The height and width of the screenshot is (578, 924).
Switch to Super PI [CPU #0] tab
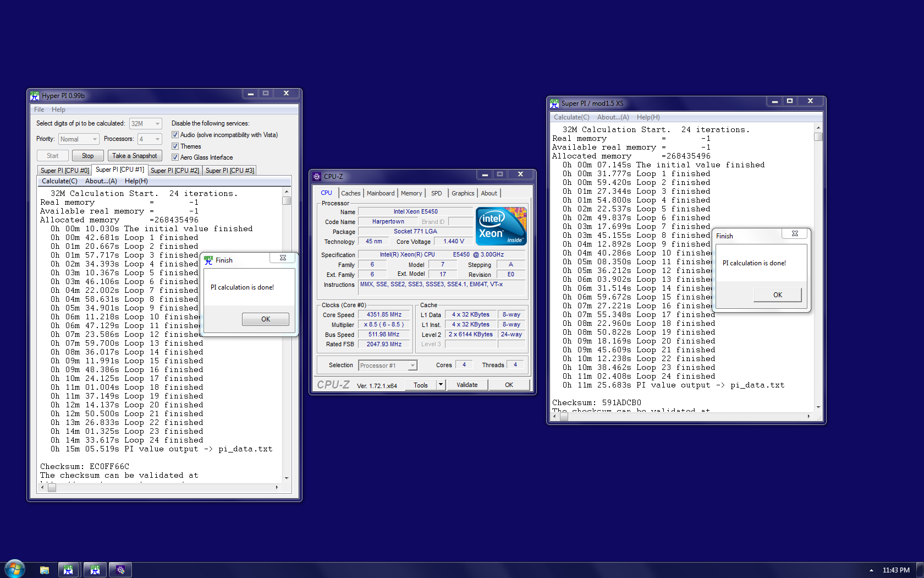[64, 171]
